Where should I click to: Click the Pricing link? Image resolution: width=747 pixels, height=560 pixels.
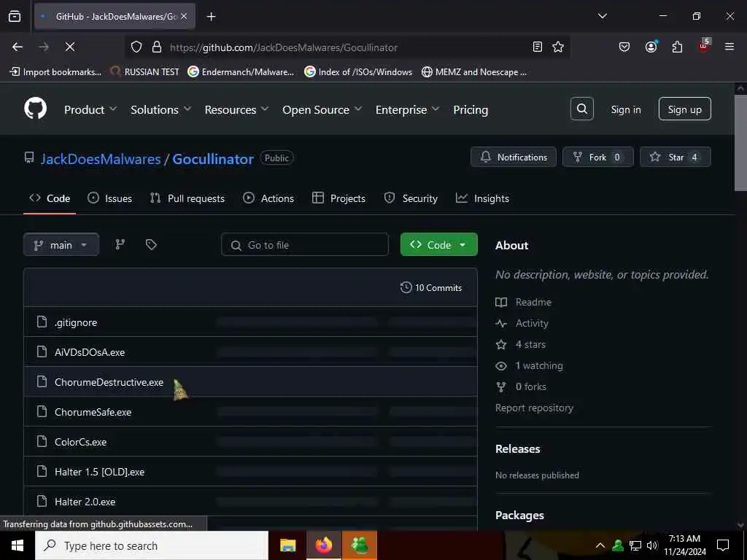coord(471,109)
